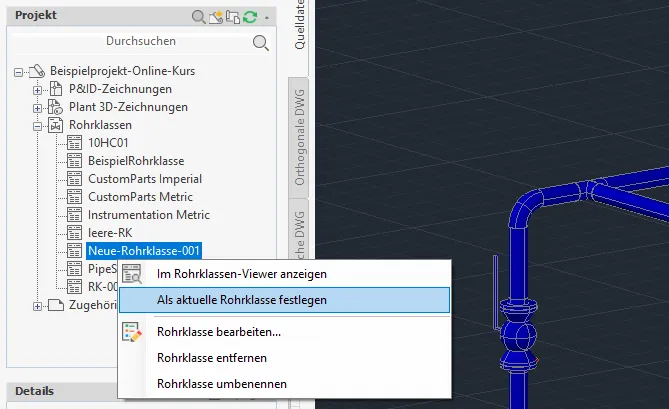Viewport: 669px width, 409px height.
Task: Select the Beispielprojekt-Online-Kurs project icon
Action: coord(37,71)
